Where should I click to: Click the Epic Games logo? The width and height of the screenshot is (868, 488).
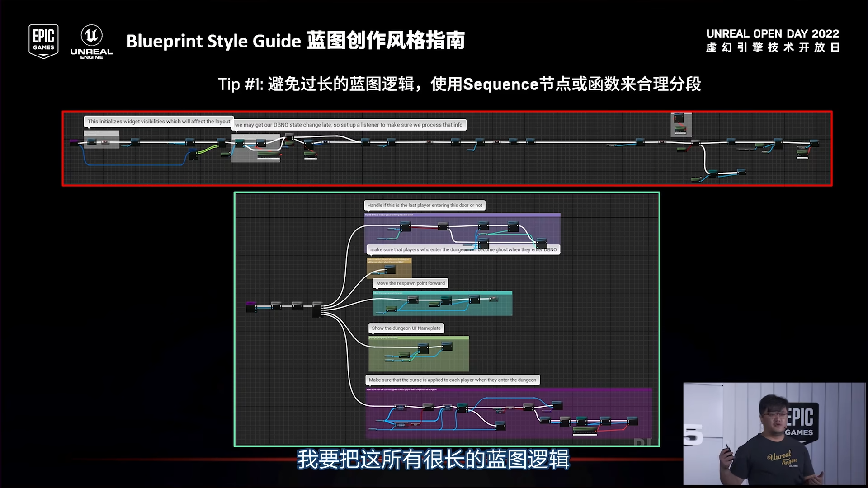43,41
